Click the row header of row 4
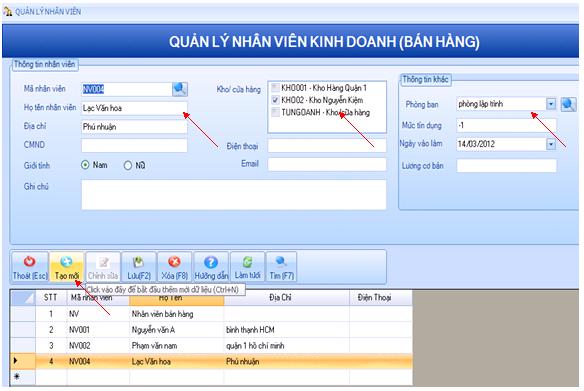 (x=23, y=362)
